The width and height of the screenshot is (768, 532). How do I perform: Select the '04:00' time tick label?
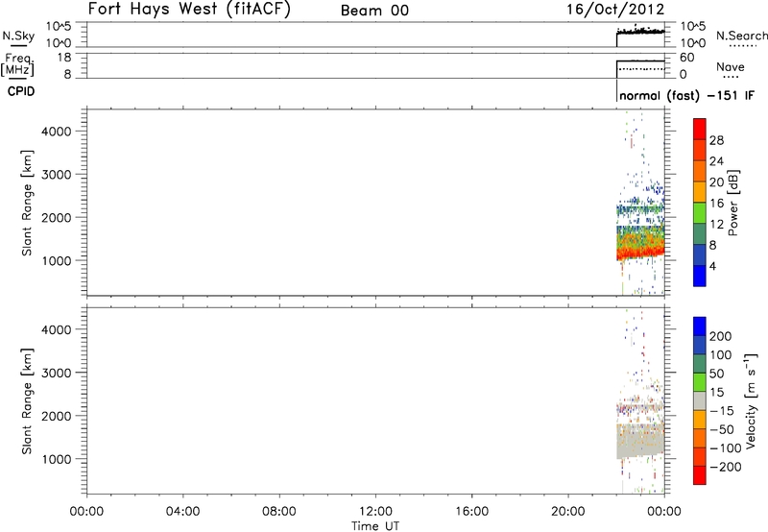[183, 512]
